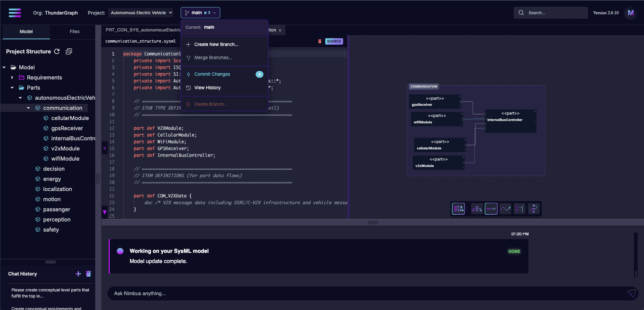The image size is (644, 310).
Task: Click the Search field in top bar
Action: pos(550,13)
